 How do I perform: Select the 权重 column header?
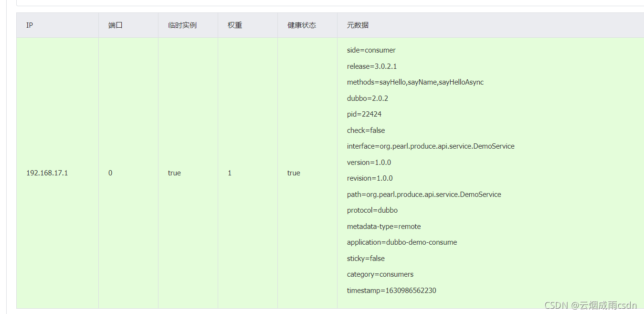235,25
